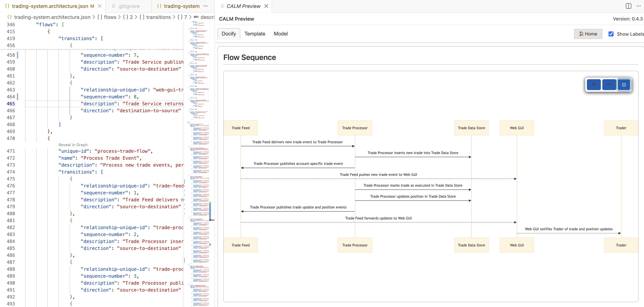Click the ellipsis next to the trading-system tab
Viewport: 644px width, 307px height.
[206, 6]
